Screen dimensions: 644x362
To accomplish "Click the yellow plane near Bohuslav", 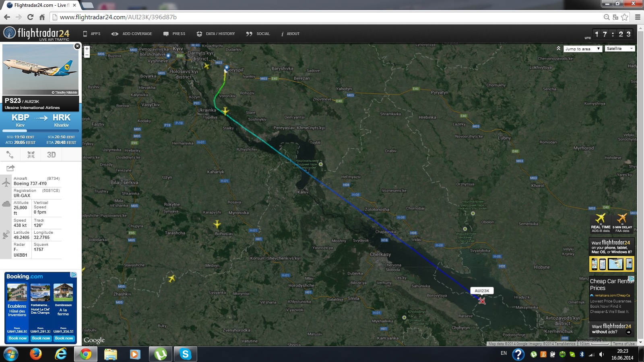I will tap(217, 224).
